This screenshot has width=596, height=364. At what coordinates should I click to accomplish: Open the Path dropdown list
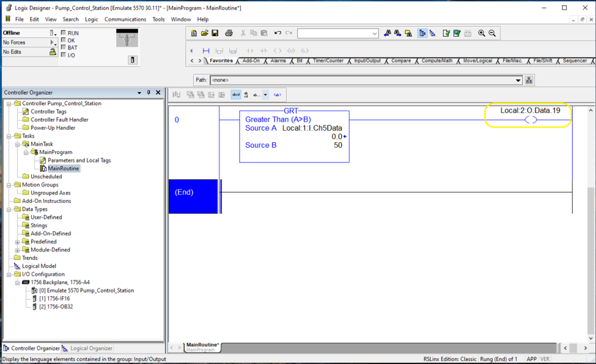518,80
